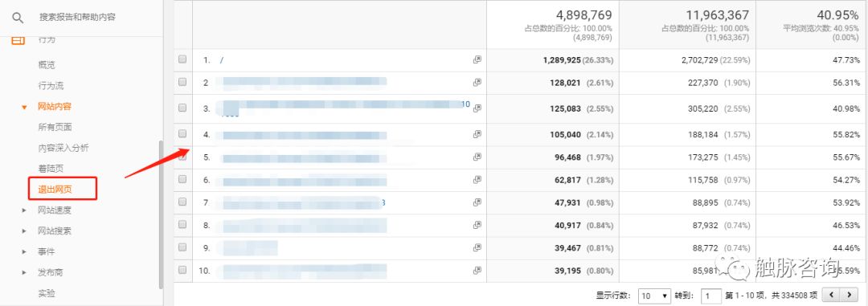Viewport: 868px width, 306px height.
Task: Tick the checkbox for row 1
Action: 182,59
